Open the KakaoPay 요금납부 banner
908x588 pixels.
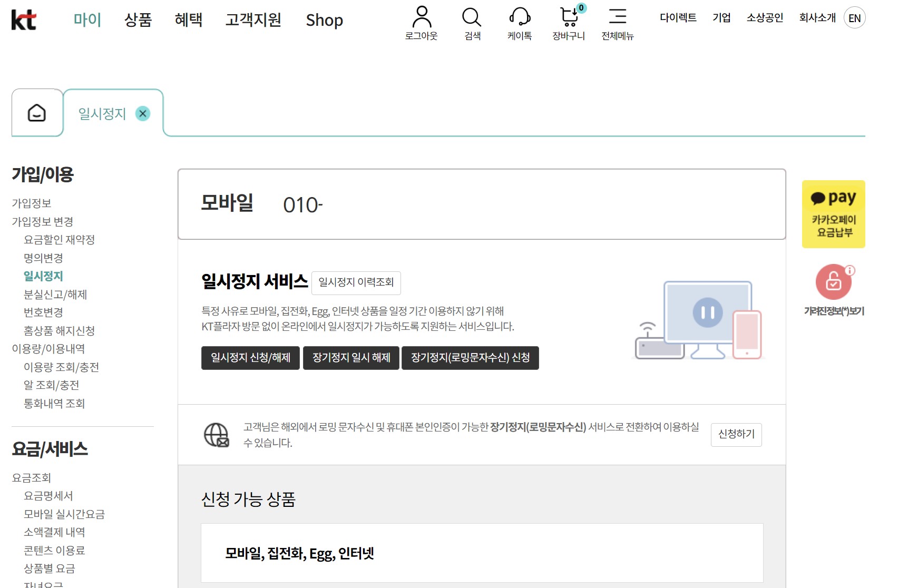pyautogui.click(x=834, y=214)
